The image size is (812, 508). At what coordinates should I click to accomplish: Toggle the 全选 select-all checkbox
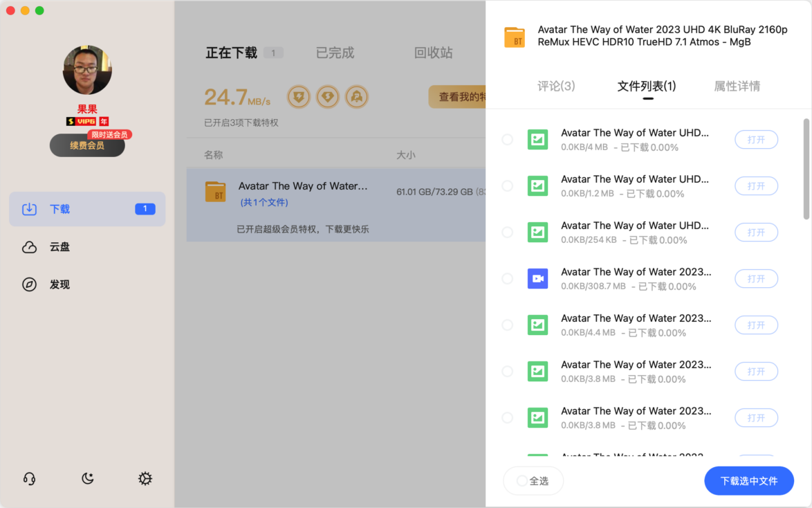click(x=522, y=481)
